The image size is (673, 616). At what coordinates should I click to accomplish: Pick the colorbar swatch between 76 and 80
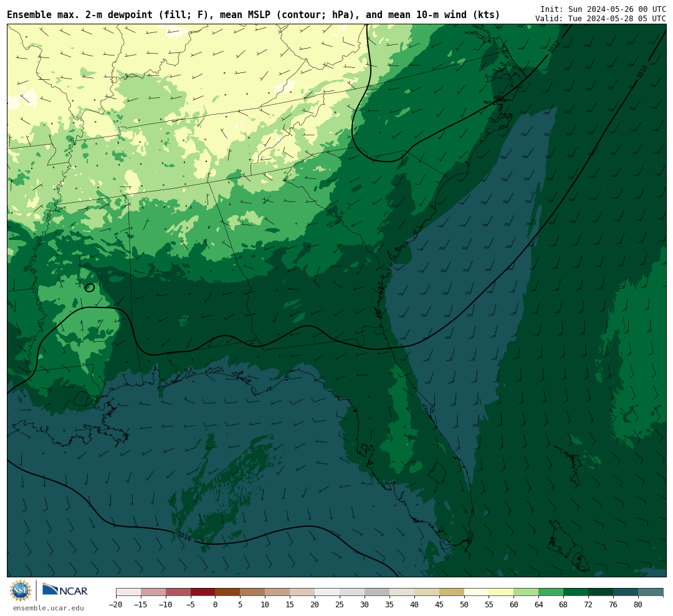pyautogui.click(x=626, y=592)
